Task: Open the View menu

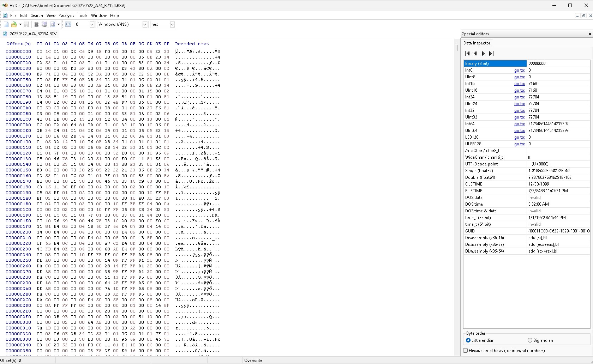Action: tap(51, 16)
